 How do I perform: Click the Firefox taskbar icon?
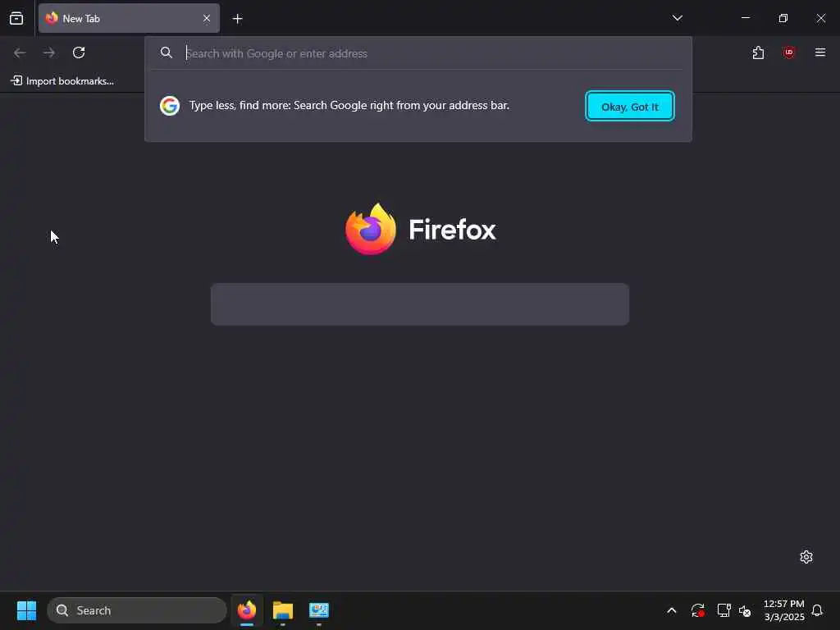(x=247, y=610)
